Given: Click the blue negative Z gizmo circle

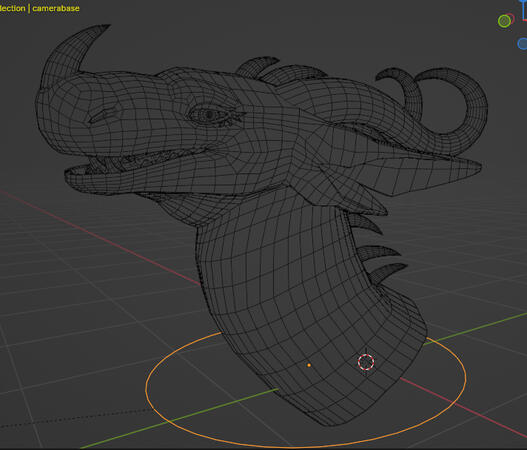Looking at the screenshot, I should 522,44.
